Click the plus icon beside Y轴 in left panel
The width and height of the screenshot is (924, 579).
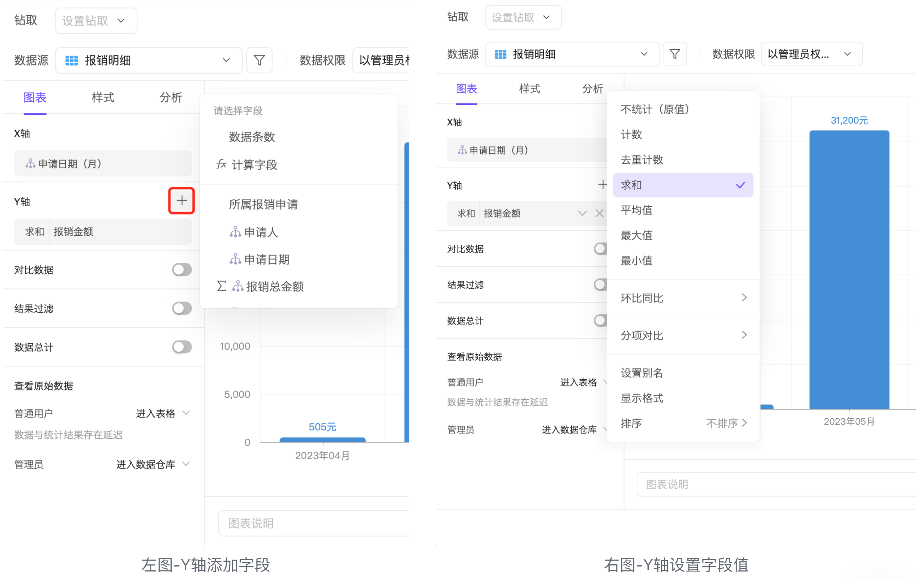[x=181, y=200]
